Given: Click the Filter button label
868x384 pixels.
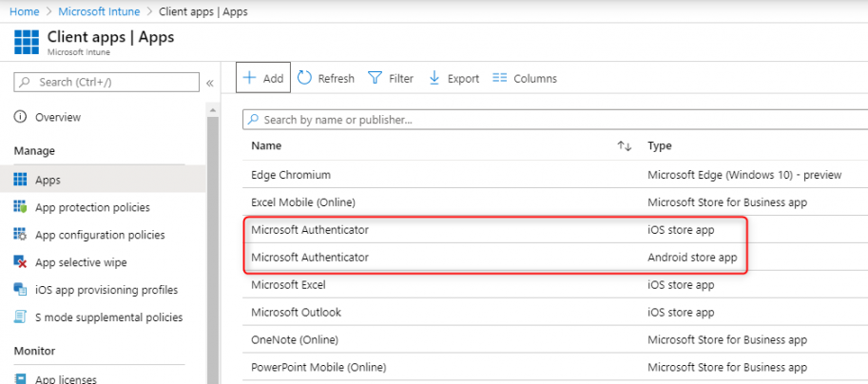Looking at the screenshot, I should 401,79.
